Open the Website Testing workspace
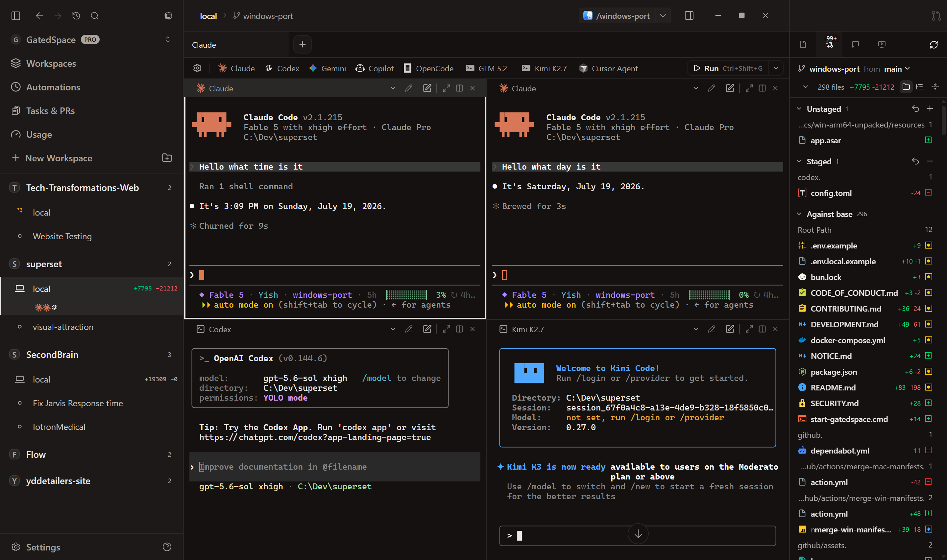This screenshot has width=947, height=560. click(x=62, y=236)
